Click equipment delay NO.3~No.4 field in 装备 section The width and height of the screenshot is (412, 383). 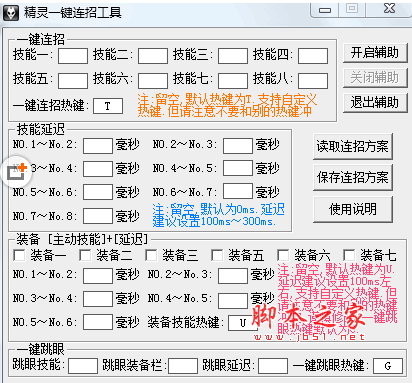click(98, 299)
